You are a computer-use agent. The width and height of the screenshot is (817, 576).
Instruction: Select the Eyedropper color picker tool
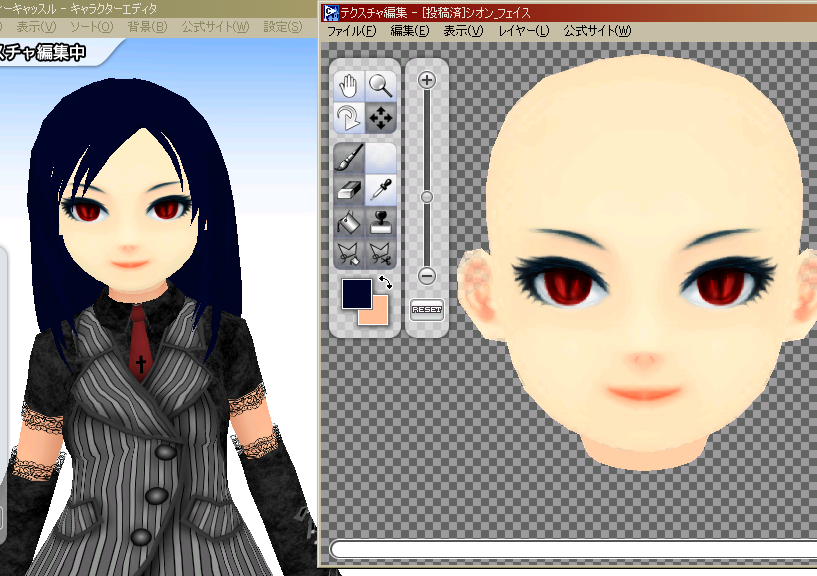[x=381, y=190]
